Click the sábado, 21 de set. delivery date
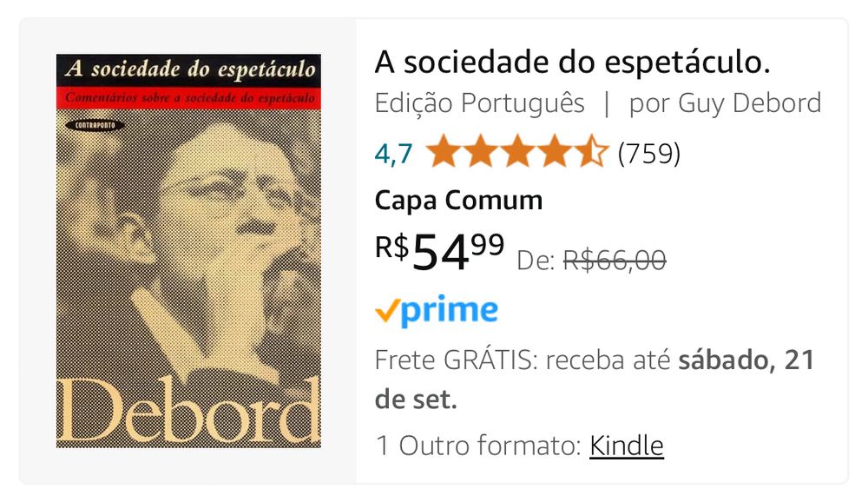This screenshot has width=868, height=502. [595, 380]
